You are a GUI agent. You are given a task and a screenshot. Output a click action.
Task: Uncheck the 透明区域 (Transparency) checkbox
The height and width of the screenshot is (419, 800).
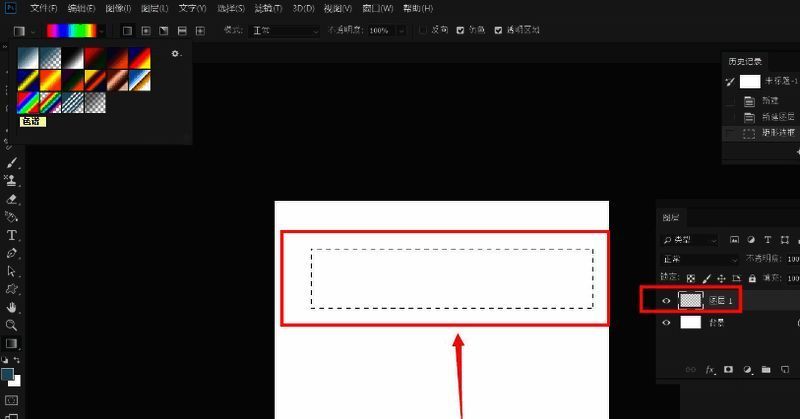(x=498, y=30)
